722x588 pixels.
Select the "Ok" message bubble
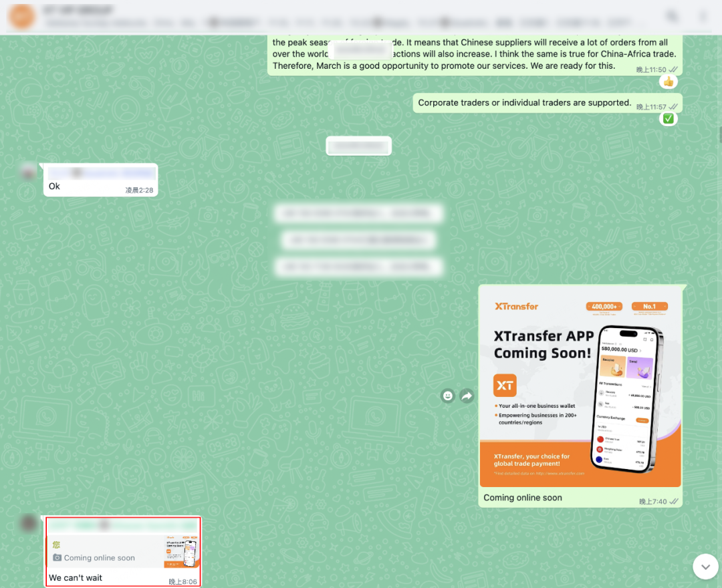pyautogui.click(x=100, y=180)
